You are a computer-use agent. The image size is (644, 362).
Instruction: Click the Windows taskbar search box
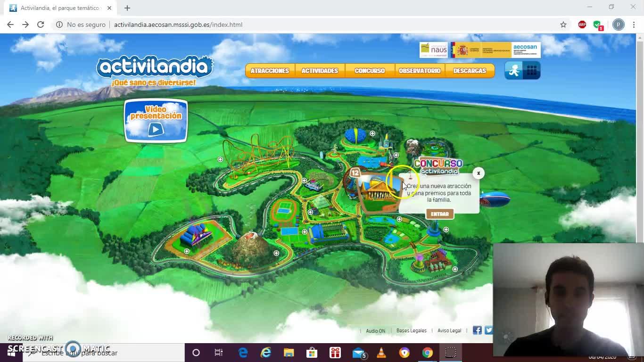click(x=104, y=353)
